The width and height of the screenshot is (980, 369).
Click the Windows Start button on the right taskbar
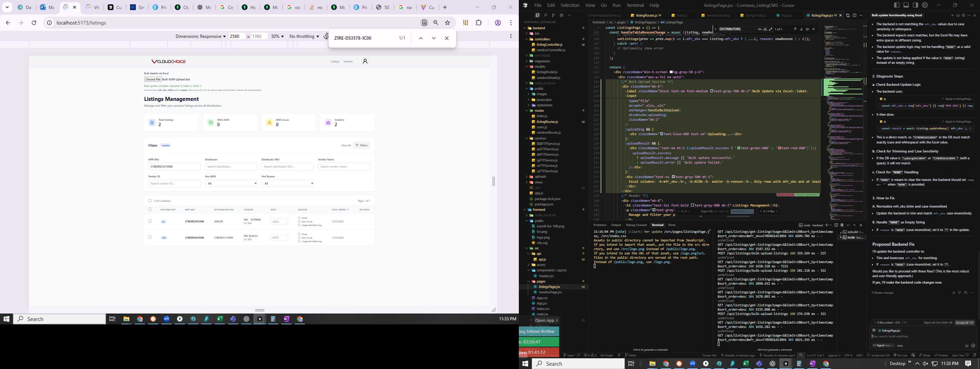[x=525, y=364]
